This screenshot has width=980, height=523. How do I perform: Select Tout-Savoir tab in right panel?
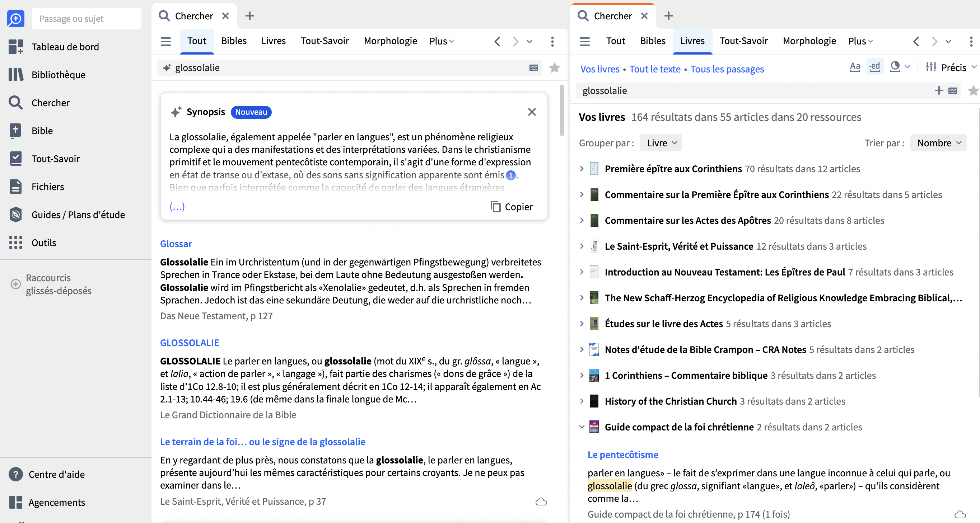point(743,41)
